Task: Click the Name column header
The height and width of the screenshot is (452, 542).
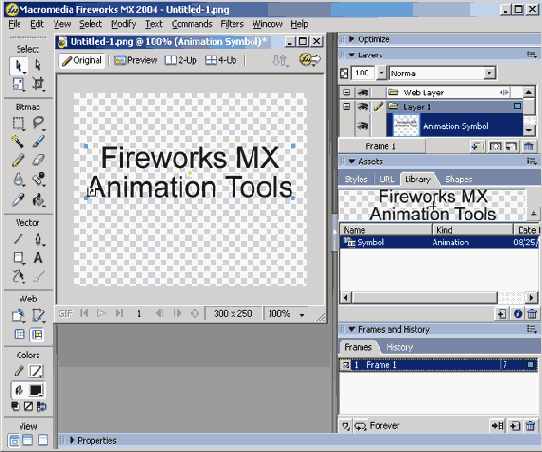Action: [386, 230]
